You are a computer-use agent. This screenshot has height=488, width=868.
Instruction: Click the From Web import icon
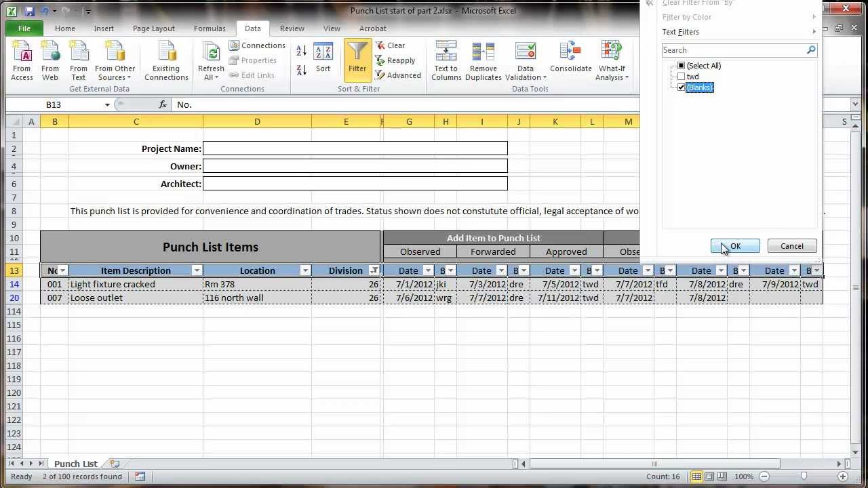pyautogui.click(x=50, y=61)
